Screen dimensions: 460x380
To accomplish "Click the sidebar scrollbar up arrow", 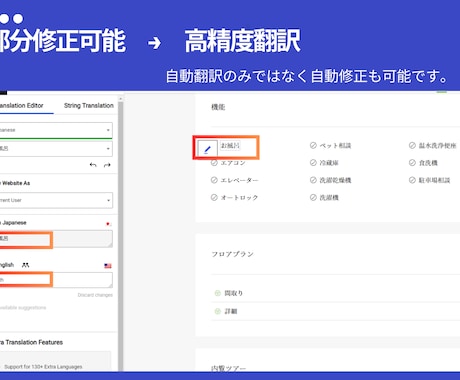I will click(x=121, y=99).
